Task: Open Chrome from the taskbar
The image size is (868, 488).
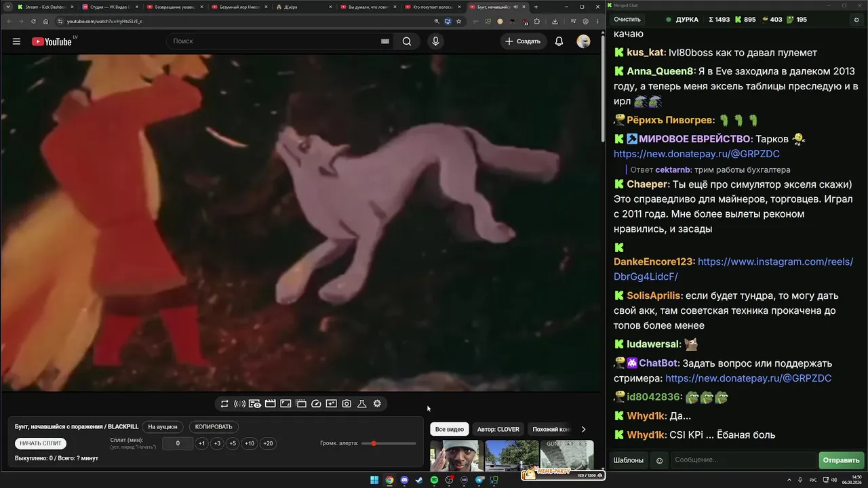Action: (x=389, y=481)
